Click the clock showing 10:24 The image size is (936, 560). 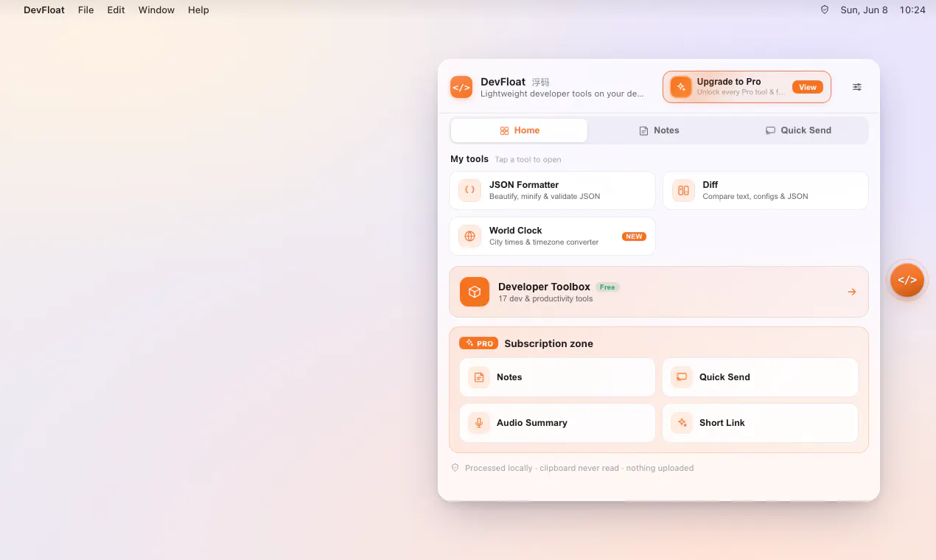(x=912, y=10)
